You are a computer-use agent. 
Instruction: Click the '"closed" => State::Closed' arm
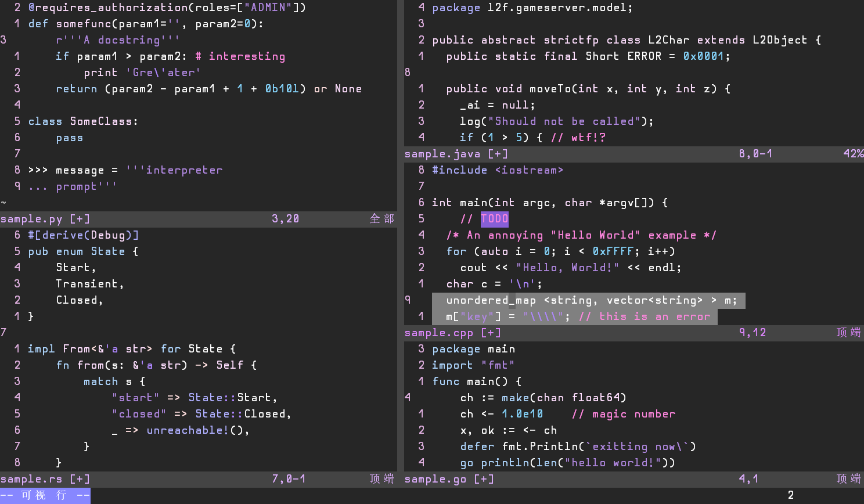202,414
